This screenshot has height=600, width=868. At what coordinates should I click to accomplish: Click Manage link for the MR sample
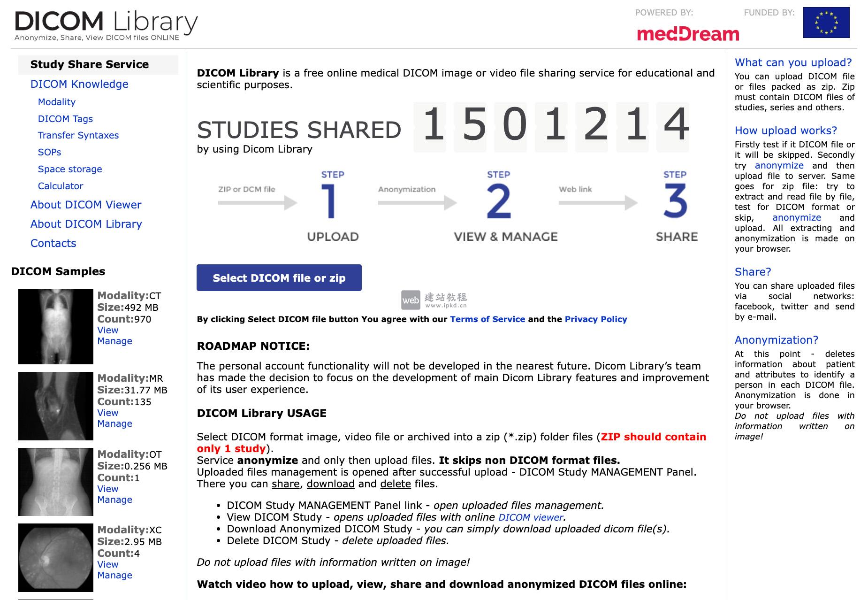(x=114, y=423)
